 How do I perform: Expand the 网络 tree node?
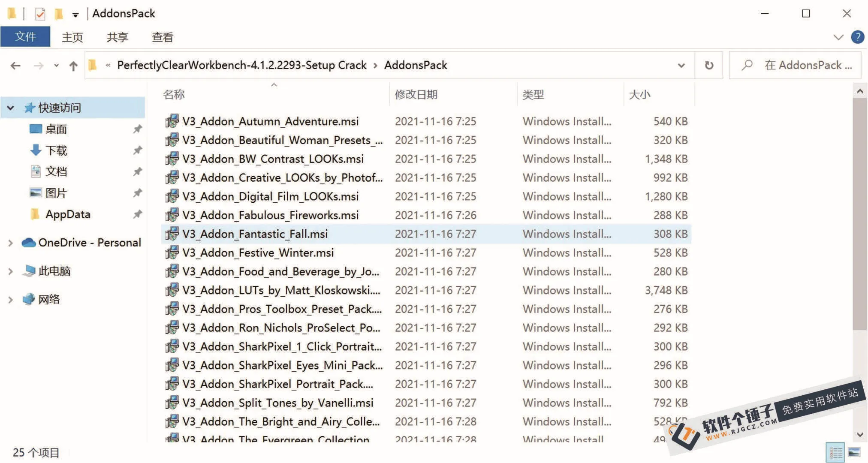(10, 300)
